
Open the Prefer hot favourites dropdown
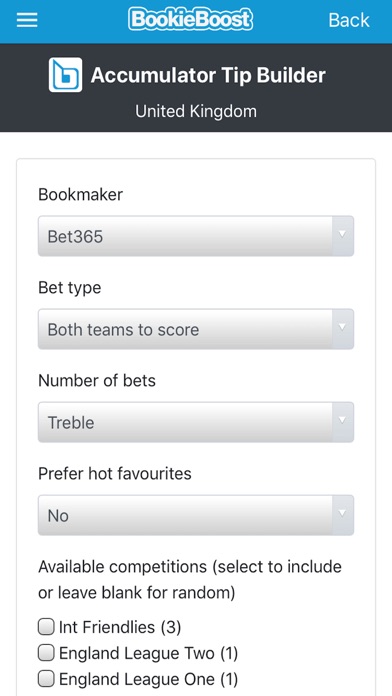pos(196,515)
